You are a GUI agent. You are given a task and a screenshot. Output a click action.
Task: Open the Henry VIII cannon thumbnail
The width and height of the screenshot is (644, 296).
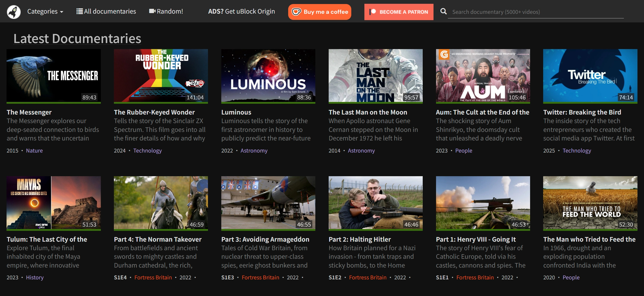483,203
